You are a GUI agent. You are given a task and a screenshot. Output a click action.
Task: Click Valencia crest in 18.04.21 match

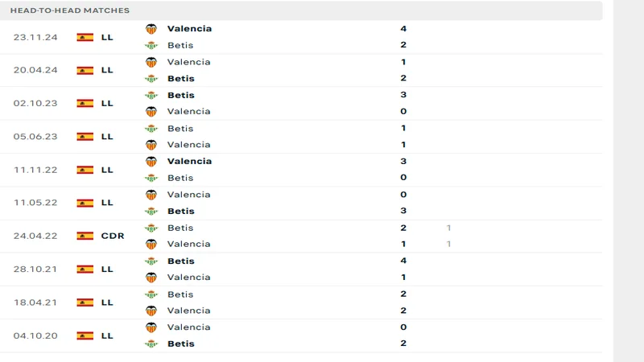(151, 311)
